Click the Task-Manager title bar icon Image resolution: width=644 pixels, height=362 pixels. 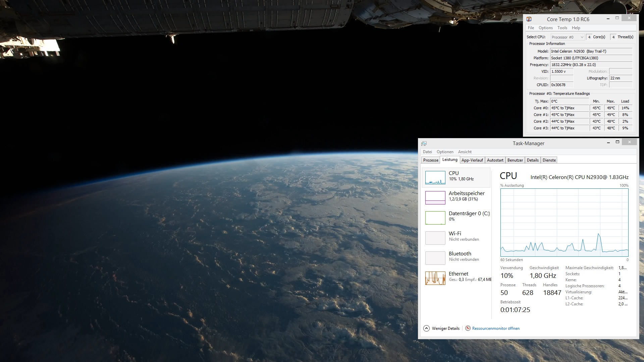(x=424, y=143)
